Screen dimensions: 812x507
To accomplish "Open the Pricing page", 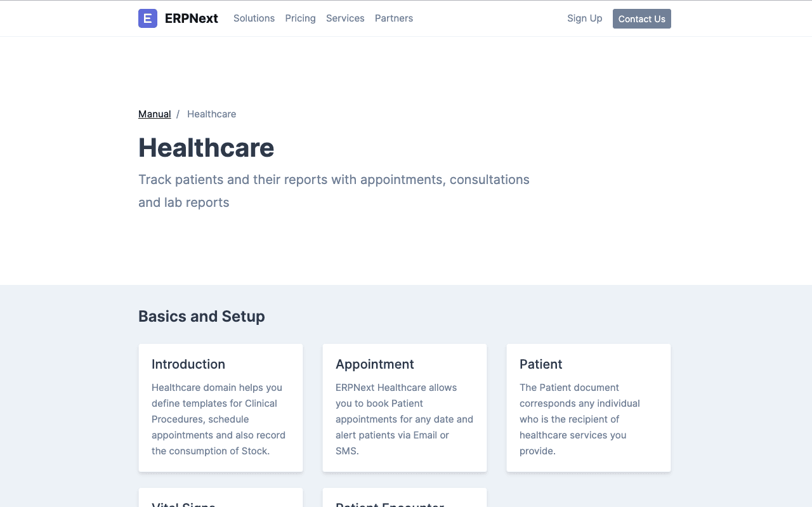I will (x=300, y=18).
